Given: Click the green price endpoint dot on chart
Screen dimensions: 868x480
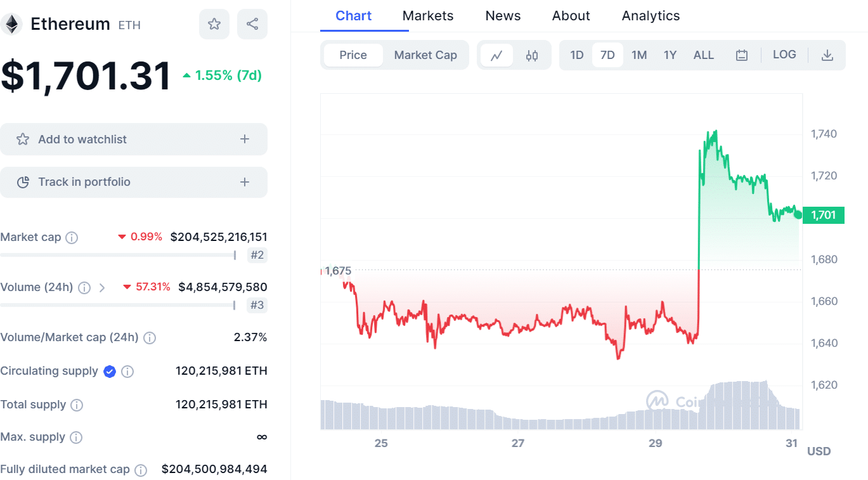Looking at the screenshot, I should click(798, 215).
